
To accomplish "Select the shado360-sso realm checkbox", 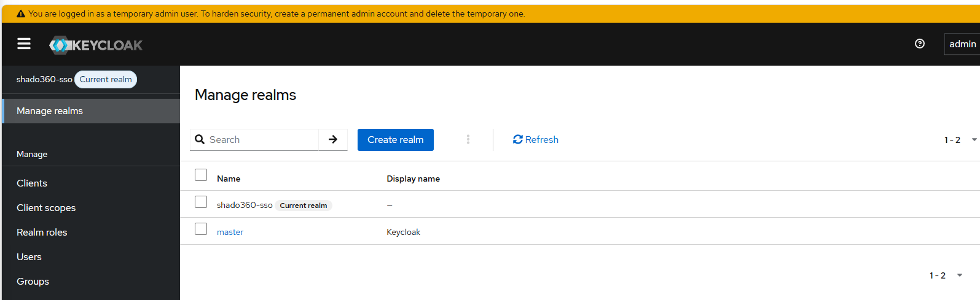I will point(201,202).
